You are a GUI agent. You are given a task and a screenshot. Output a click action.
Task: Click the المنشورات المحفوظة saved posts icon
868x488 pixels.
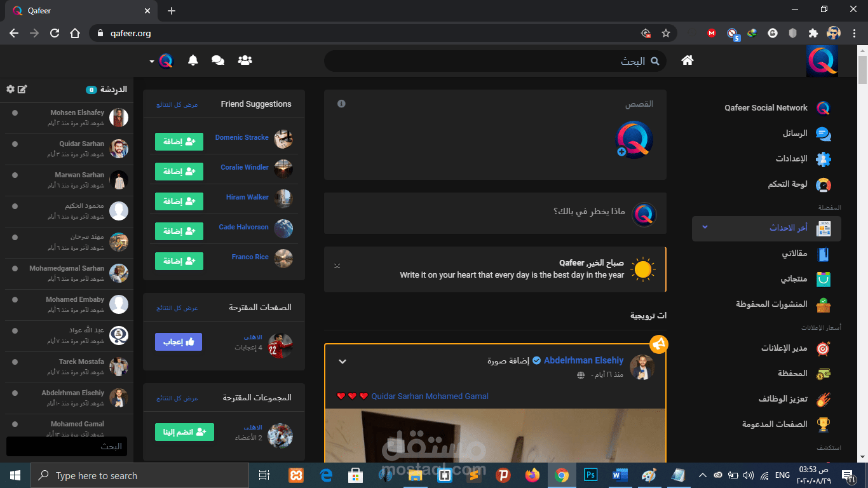(824, 304)
